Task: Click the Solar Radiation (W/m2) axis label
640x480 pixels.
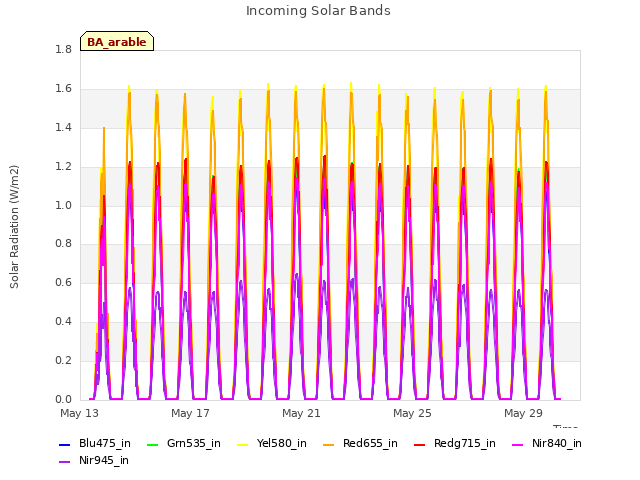Action: click(x=14, y=227)
